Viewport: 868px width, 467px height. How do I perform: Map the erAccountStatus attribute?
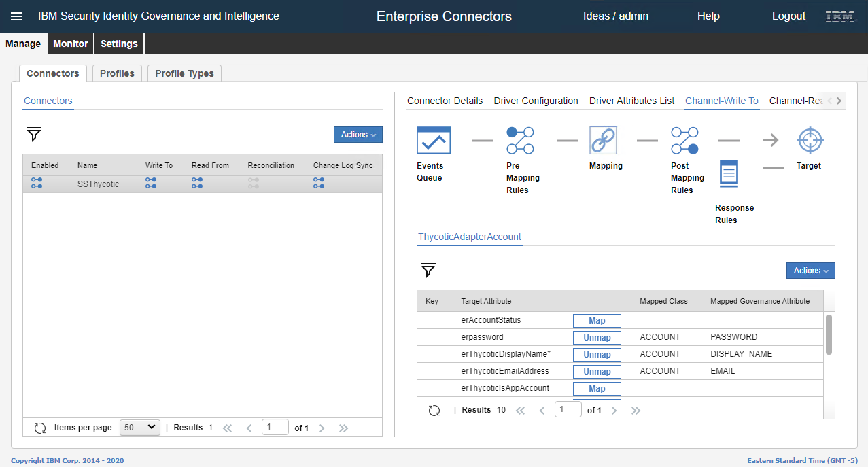click(597, 321)
